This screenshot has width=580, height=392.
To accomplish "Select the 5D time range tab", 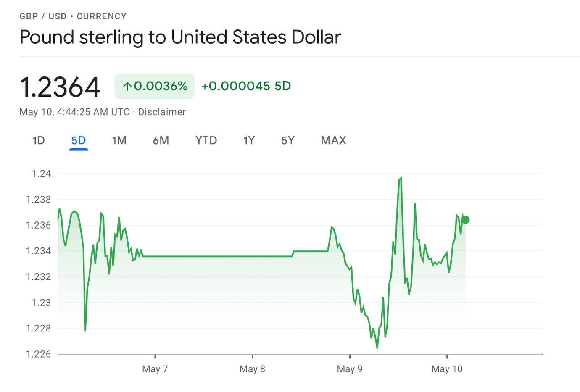I will tap(79, 140).
